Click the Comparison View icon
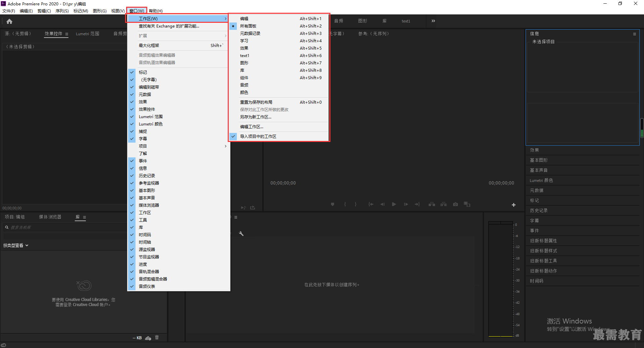 pyautogui.click(x=467, y=204)
